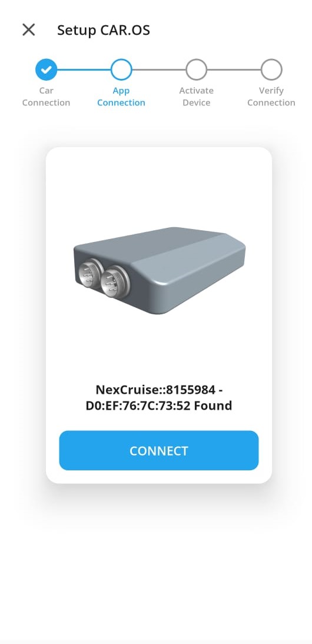Tap the Activate Device label
Viewport: 312px width, 644px height.
coord(196,97)
